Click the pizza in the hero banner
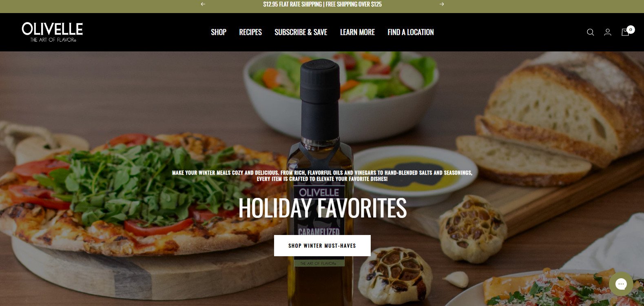Image resolution: width=644 pixels, height=306 pixels. [139, 192]
